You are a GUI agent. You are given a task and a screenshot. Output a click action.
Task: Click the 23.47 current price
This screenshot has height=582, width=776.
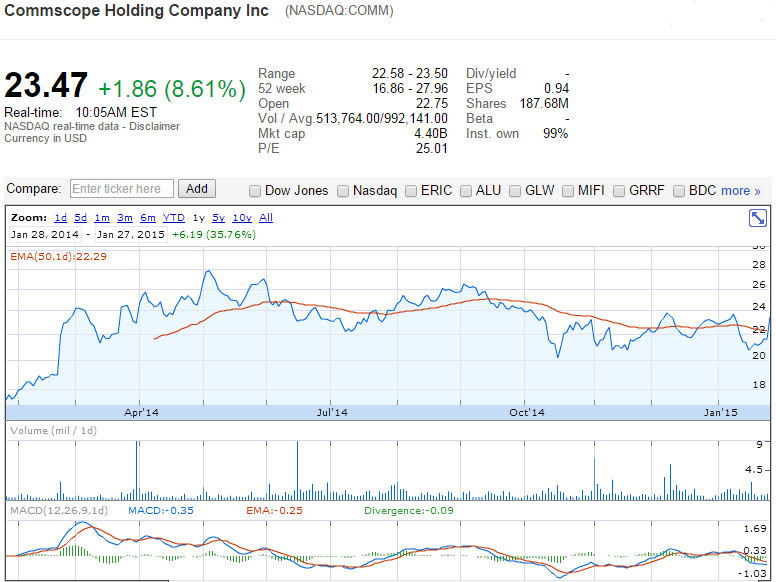click(x=46, y=85)
